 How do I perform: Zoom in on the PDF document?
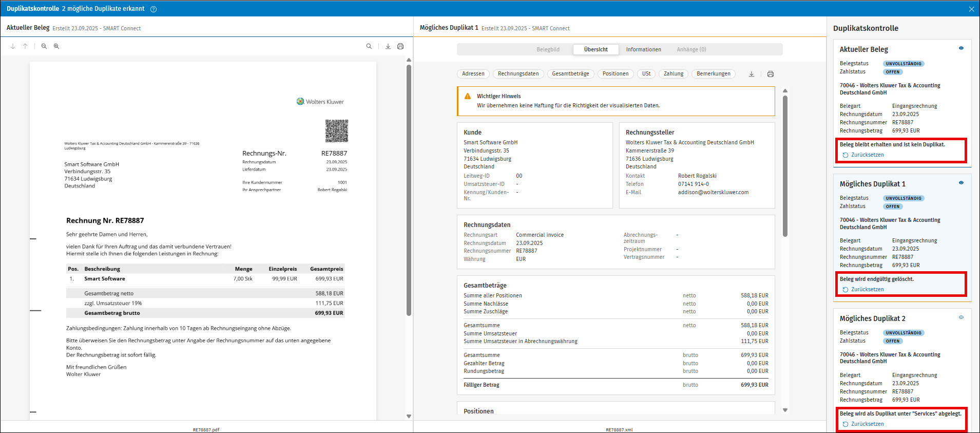[x=56, y=46]
